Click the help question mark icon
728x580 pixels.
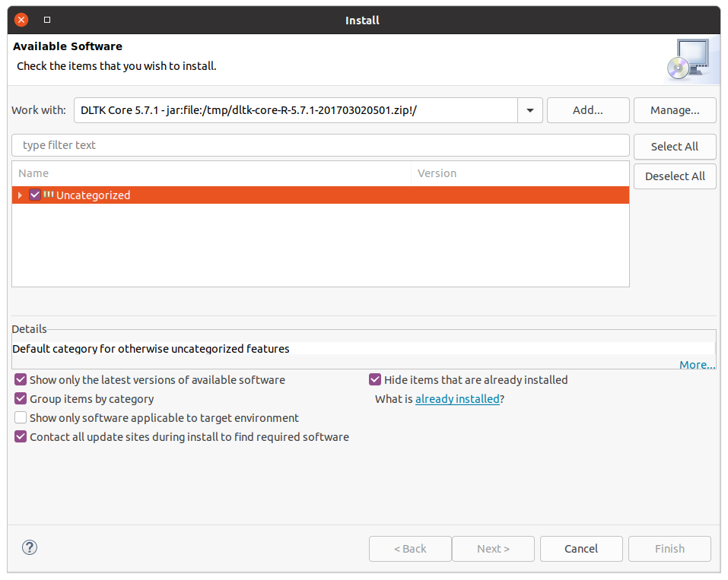point(29,547)
